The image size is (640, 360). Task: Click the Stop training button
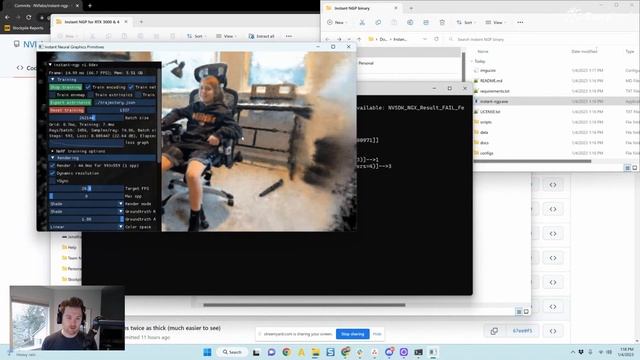click(66, 87)
